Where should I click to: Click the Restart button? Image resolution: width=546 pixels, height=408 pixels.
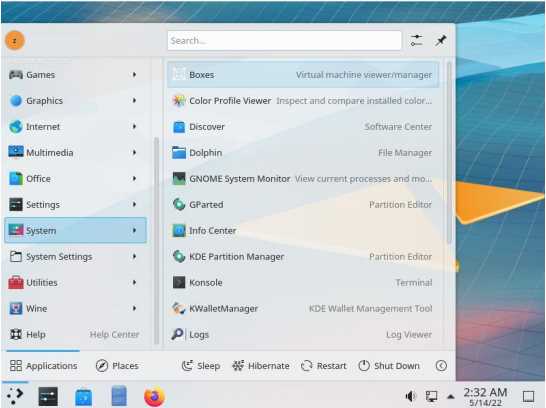click(323, 366)
